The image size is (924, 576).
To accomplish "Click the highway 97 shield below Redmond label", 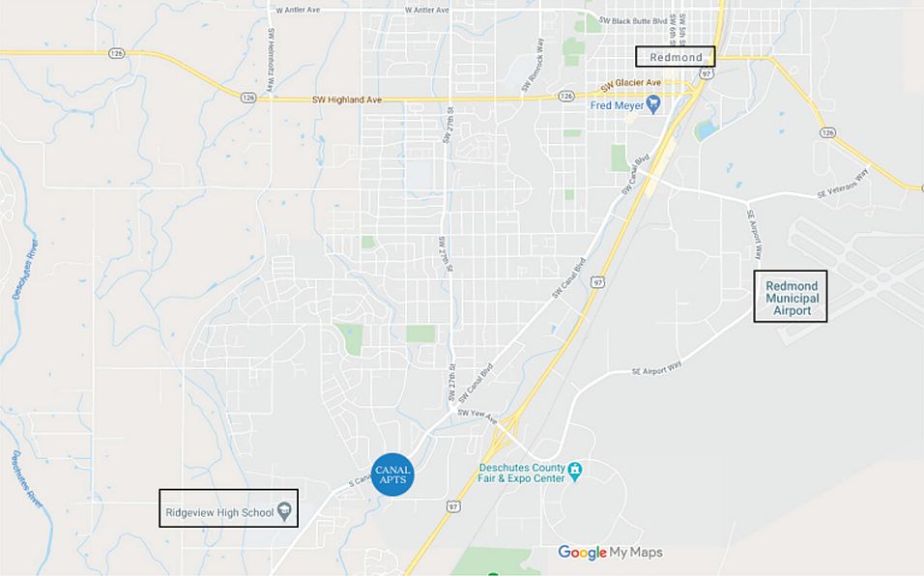I will click(x=707, y=73).
